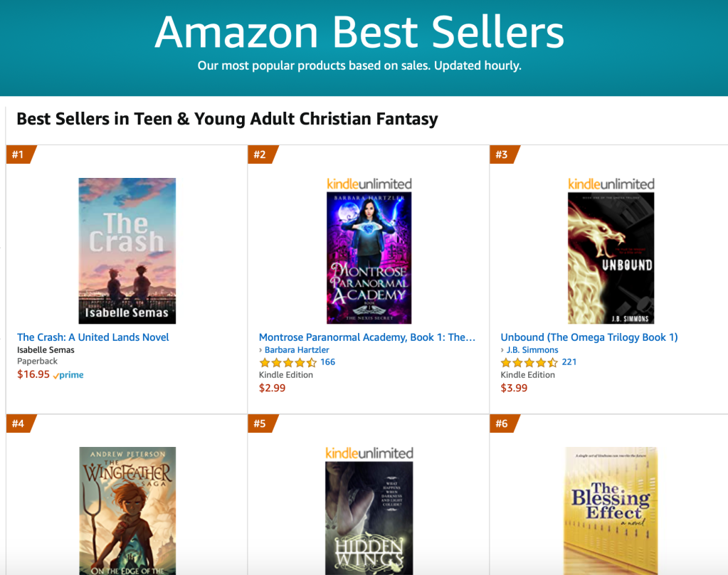Open the Unbound book cover
The height and width of the screenshot is (575, 728).
[x=611, y=258]
